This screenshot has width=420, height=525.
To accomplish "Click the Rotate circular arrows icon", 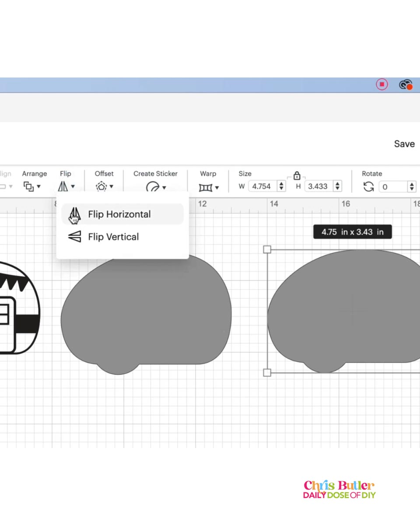I will click(369, 187).
